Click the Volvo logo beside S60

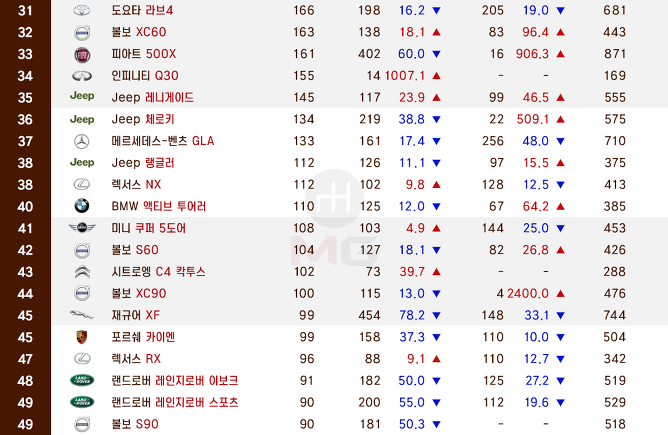coord(82,250)
